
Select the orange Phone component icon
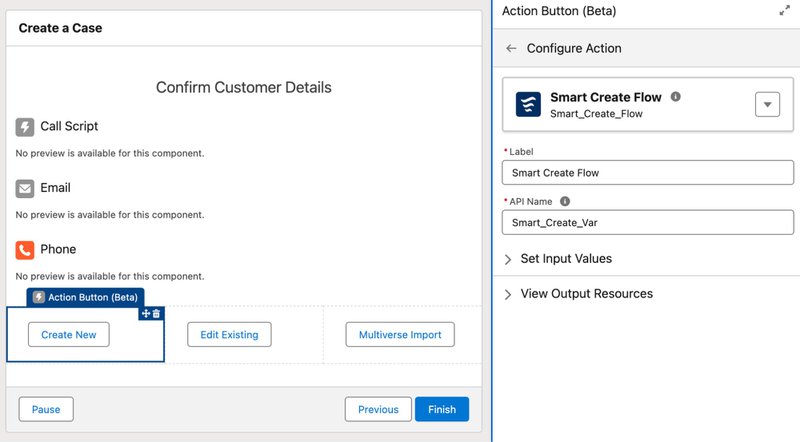click(x=24, y=250)
